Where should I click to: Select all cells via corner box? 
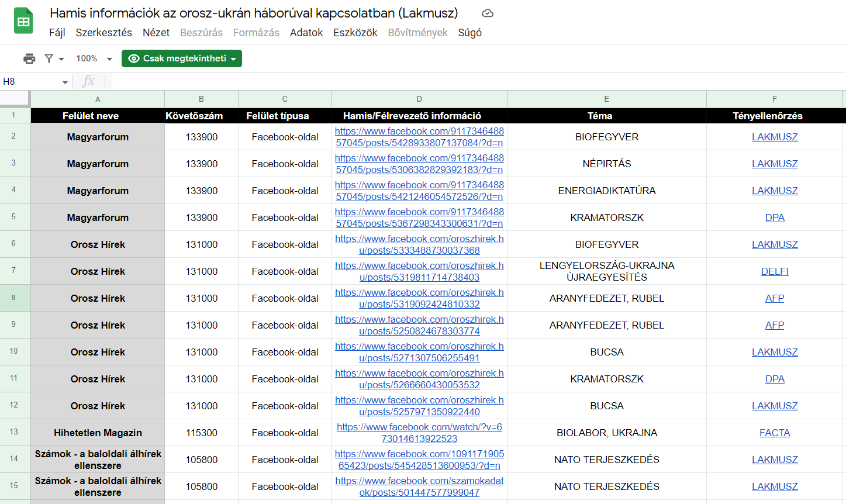pos(15,99)
